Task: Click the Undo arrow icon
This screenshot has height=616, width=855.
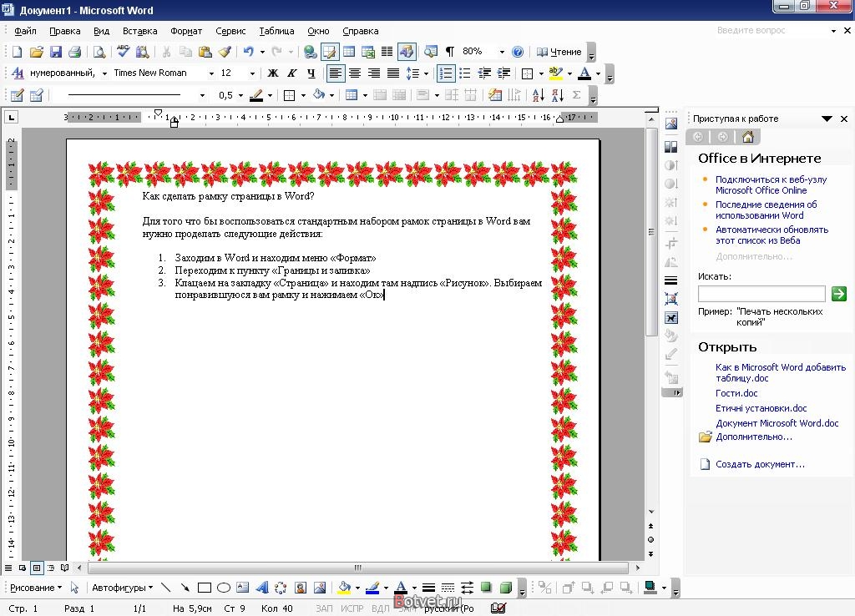Action: click(x=249, y=52)
